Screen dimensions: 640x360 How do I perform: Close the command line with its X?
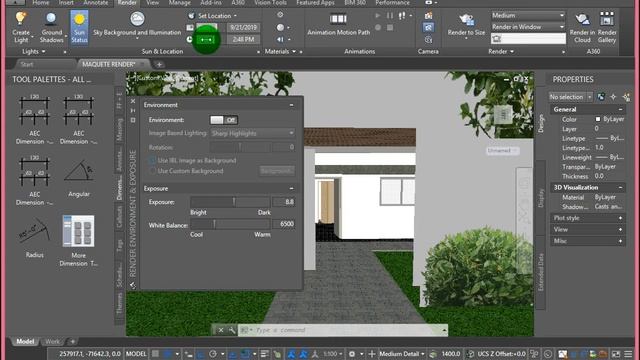(220, 330)
